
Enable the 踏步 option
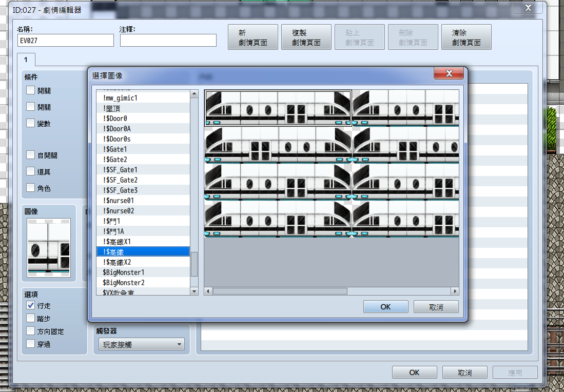pyautogui.click(x=31, y=318)
